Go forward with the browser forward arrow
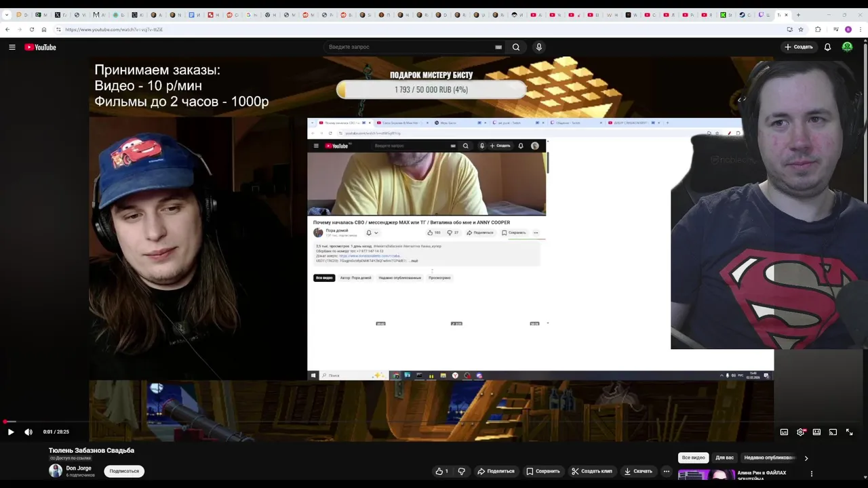The width and height of the screenshot is (868, 488). [19, 29]
